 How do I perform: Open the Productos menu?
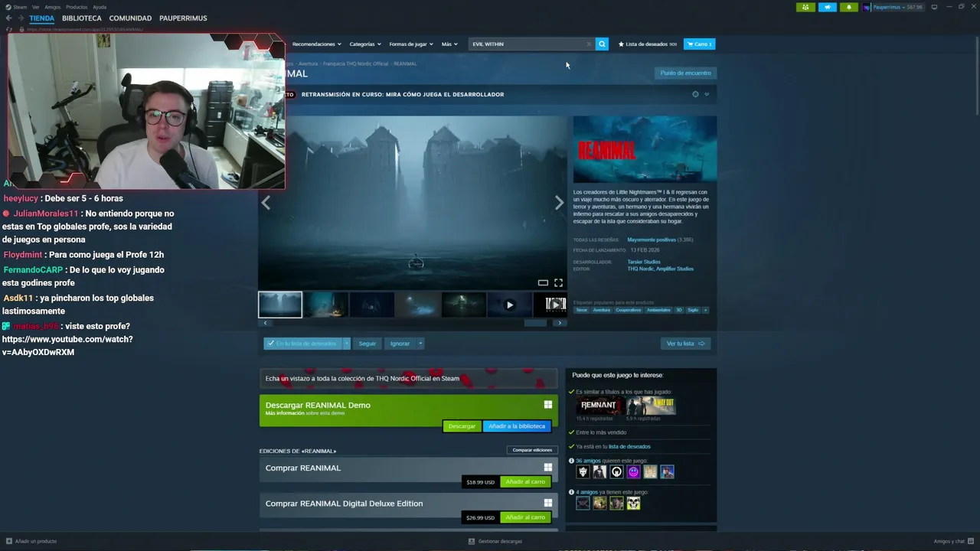[77, 7]
